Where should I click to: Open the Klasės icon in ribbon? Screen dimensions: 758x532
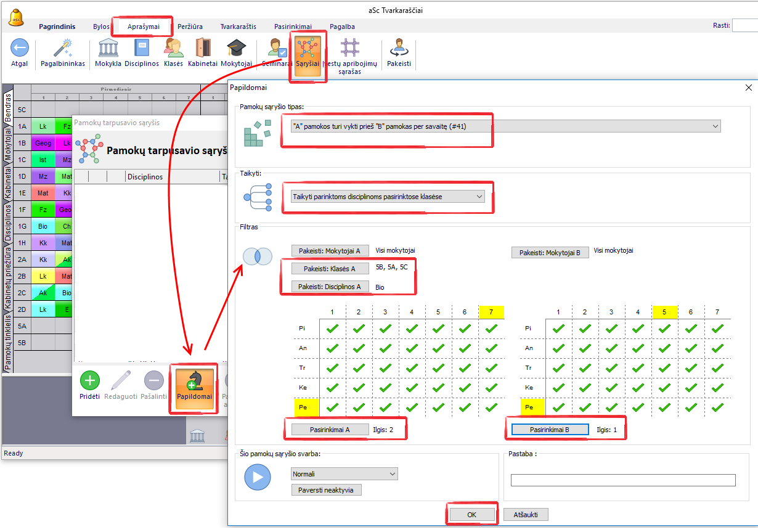coord(173,48)
